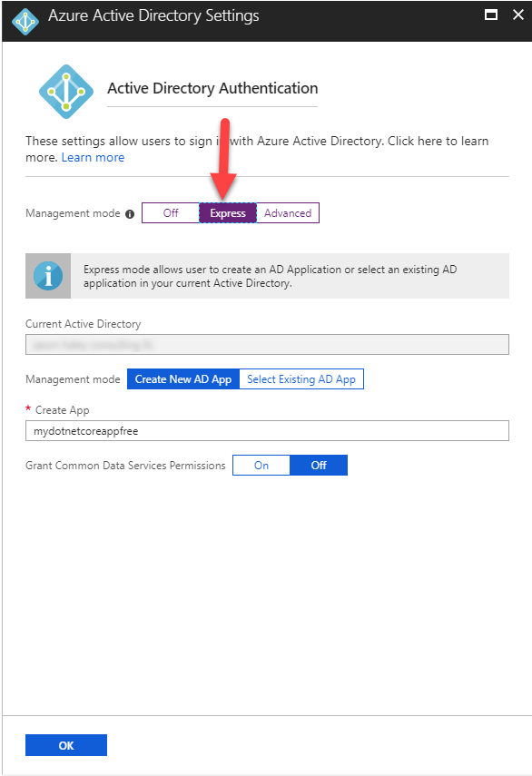Open the Learn more link
This screenshot has height=776, width=532.
(x=93, y=157)
